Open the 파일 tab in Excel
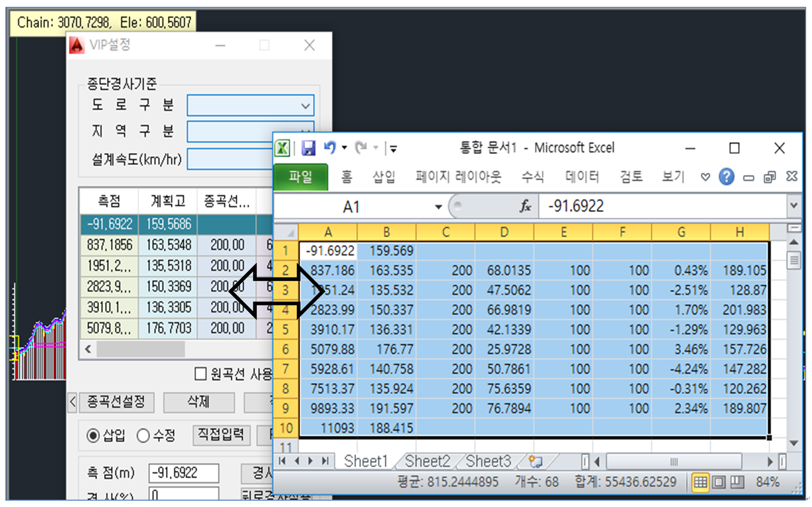 tap(300, 177)
